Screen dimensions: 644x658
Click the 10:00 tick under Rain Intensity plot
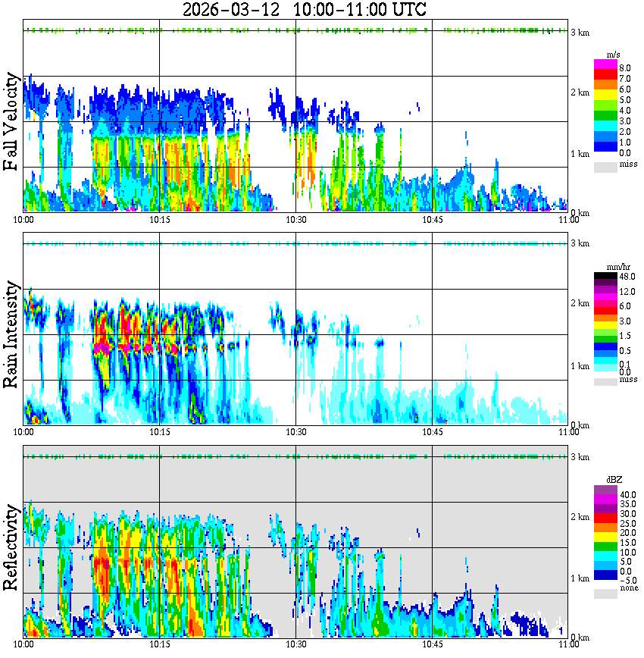(x=23, y=432)
